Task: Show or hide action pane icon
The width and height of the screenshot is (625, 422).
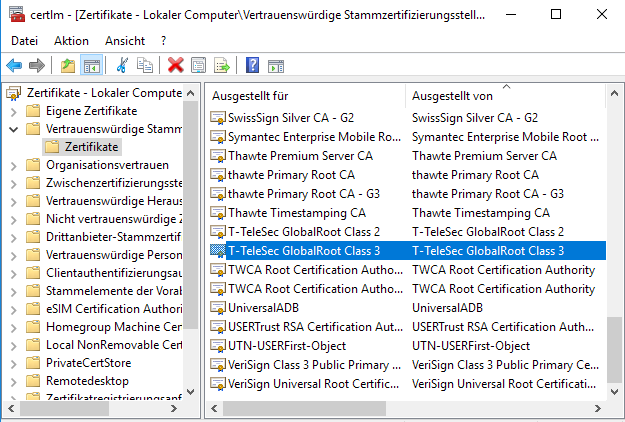Action: pyautogui.click(x=276, y=66)
